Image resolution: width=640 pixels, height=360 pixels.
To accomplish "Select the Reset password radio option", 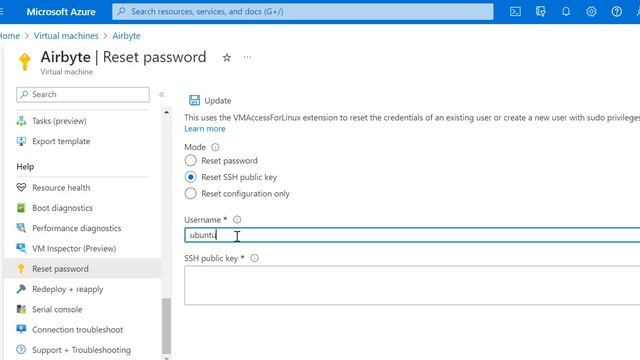I will [x=190, y=160].
